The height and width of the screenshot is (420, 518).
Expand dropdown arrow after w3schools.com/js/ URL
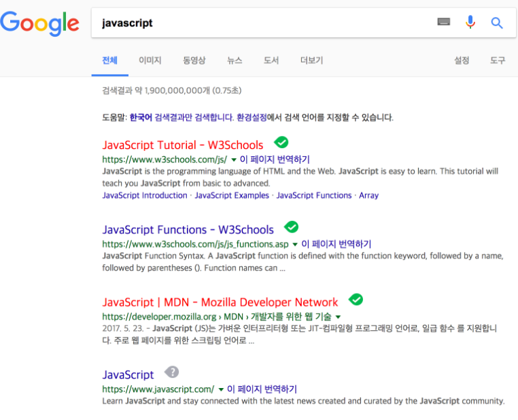[x=234, y=160]
